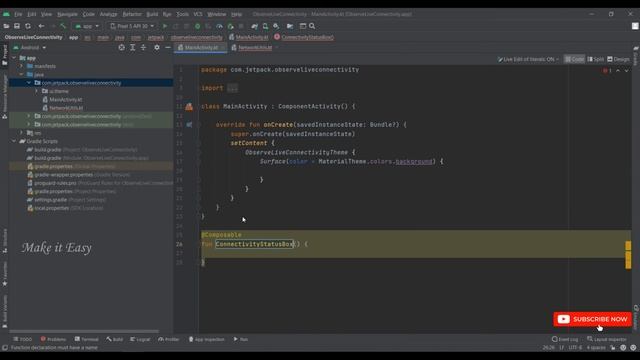Open the Layout Inspector tool window

click(607, 339)
